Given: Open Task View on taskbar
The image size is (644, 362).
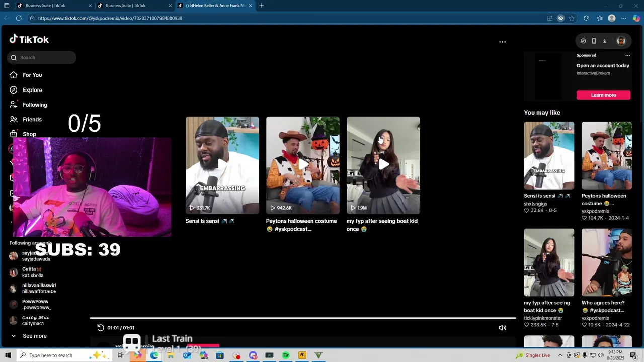Looking at the screenshot, I should click(121, 355).
